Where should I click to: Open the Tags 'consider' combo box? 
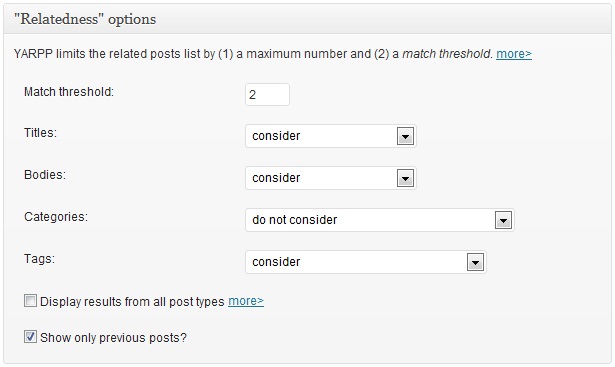click(366, 262)
